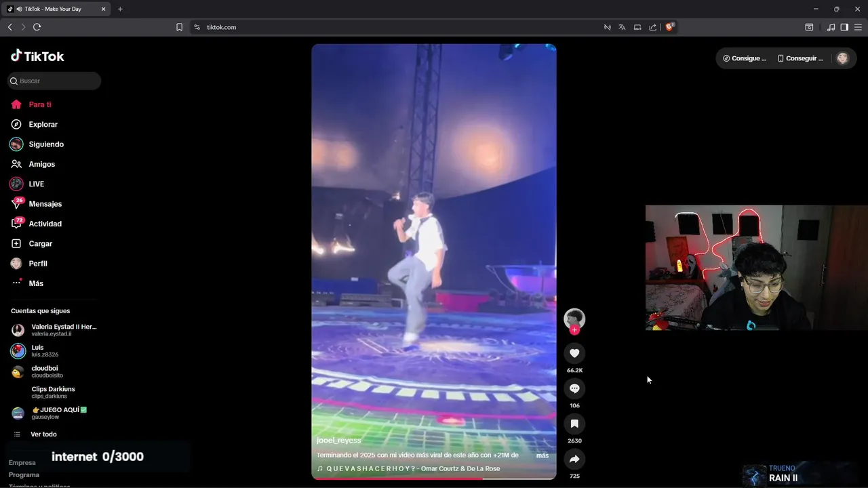Image resolution: width=868 pixels, height=488 pixels.
Task: Open profile avatar at top right
Action: 842,58
